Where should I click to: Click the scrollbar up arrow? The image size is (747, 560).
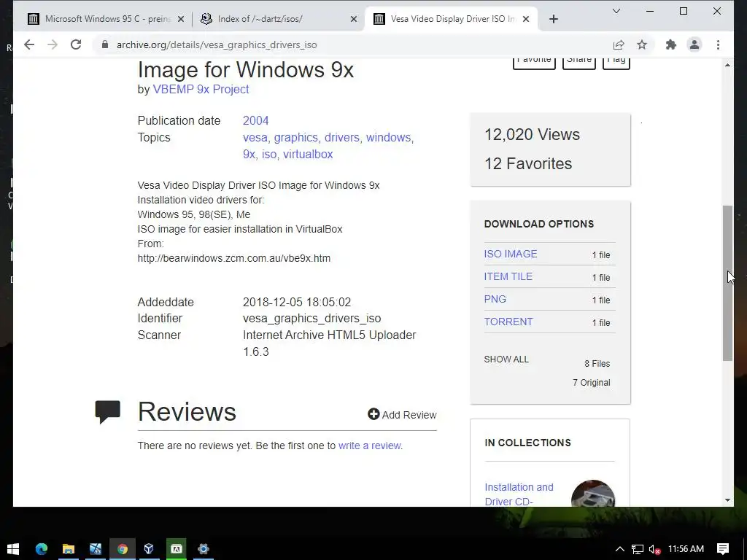click(727, 65)
